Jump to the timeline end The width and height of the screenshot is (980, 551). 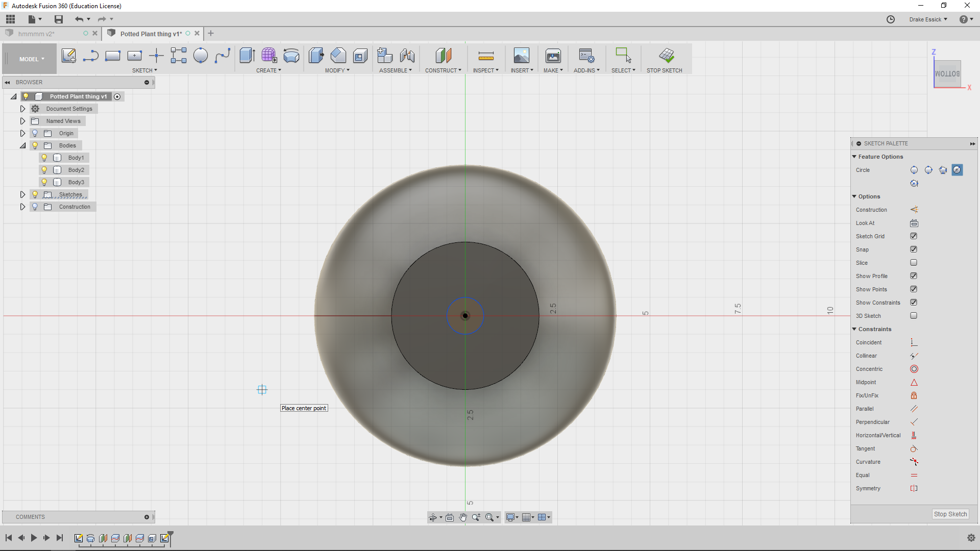click(60, 538)
